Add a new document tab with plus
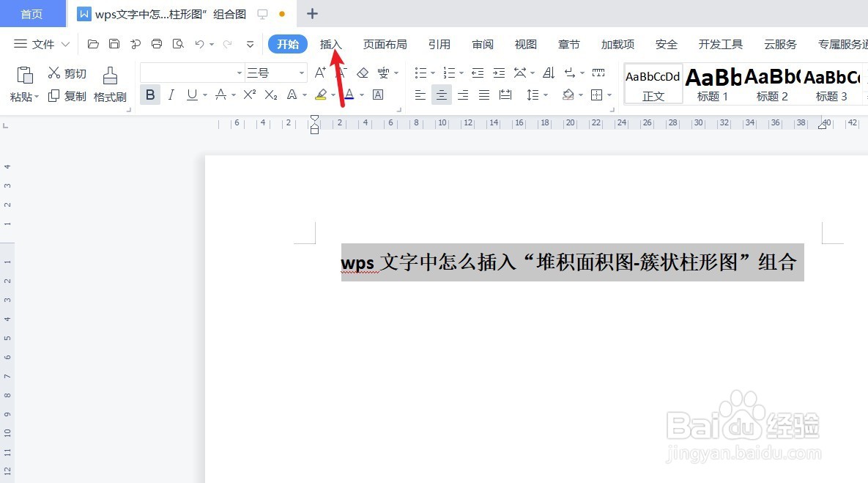Image resolution: width=868 pixels, height=483 pixels. click(312, 13)
